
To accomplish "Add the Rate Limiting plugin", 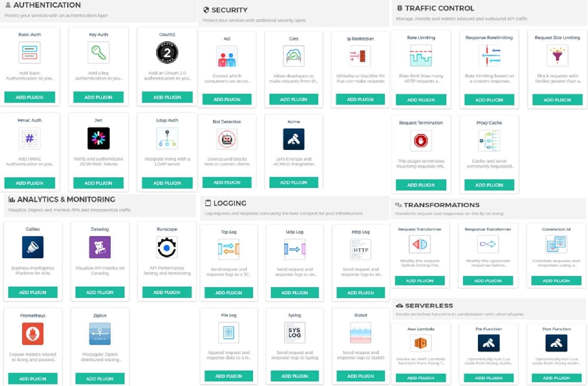I will [421, 100].
